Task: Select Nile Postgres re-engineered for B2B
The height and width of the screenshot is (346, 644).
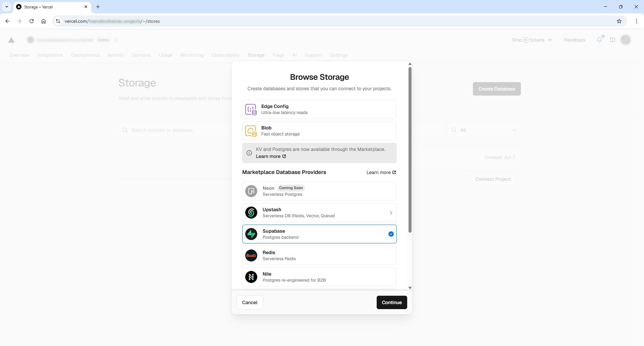Action: pyautogui.click(x=319, y=277)
